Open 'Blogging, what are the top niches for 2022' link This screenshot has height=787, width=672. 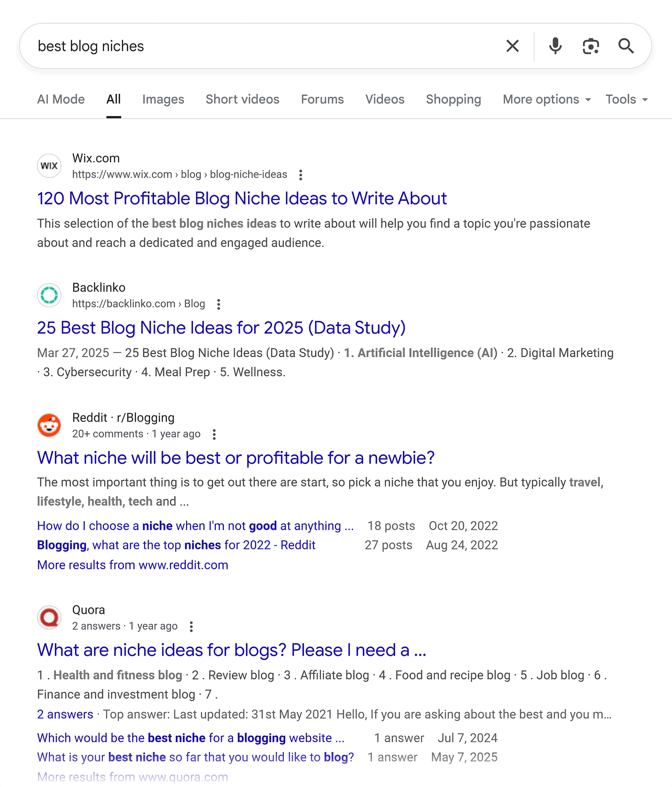point(176,545)
